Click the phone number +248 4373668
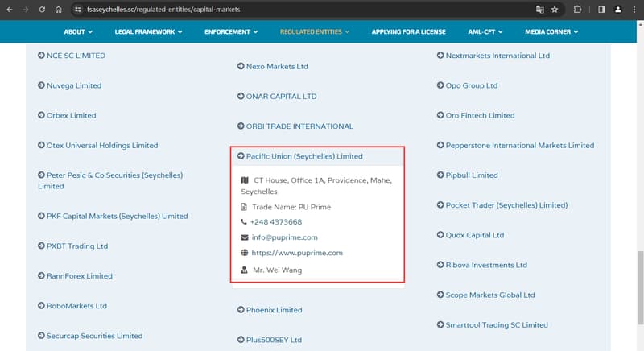 coord(276,222)
